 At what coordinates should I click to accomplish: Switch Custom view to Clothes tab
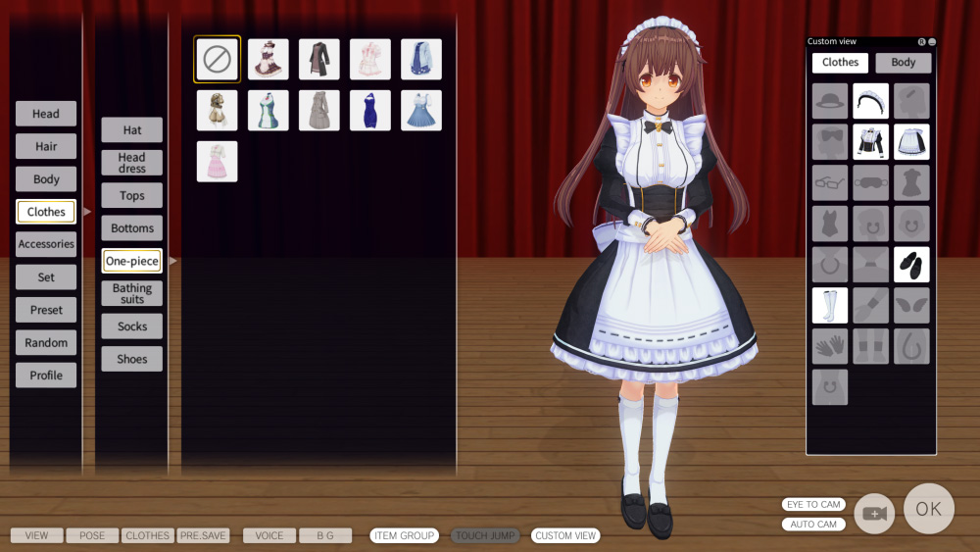tap(840, 63)
